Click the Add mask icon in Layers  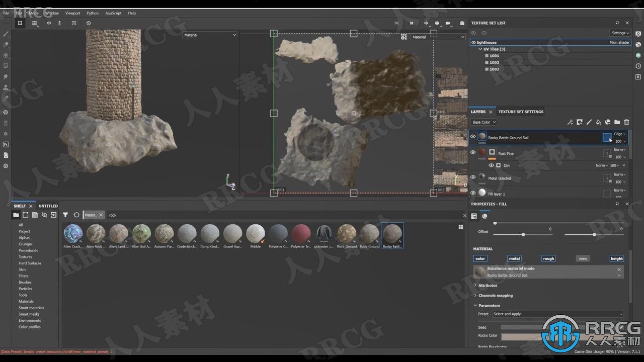(580, 122)
